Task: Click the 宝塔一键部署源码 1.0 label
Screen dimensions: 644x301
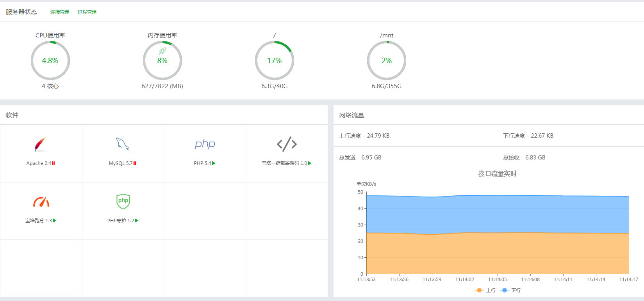Action: (x=284, y=163)
